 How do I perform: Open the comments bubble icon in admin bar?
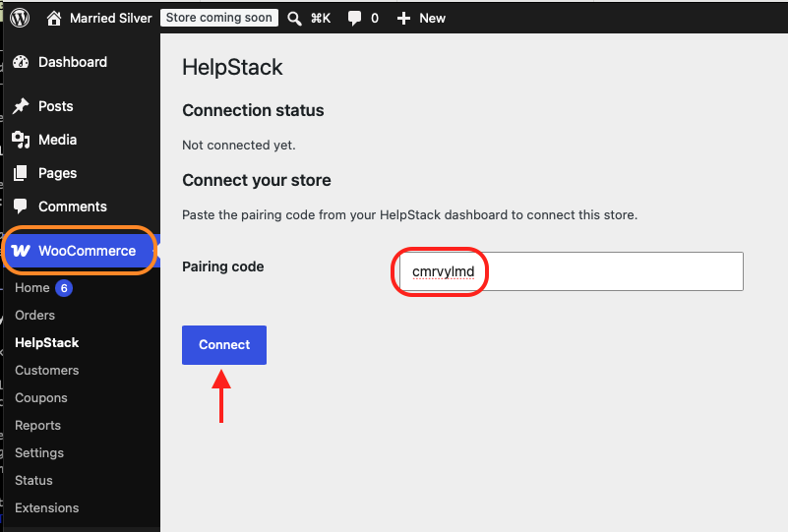[x=354, y=19]
